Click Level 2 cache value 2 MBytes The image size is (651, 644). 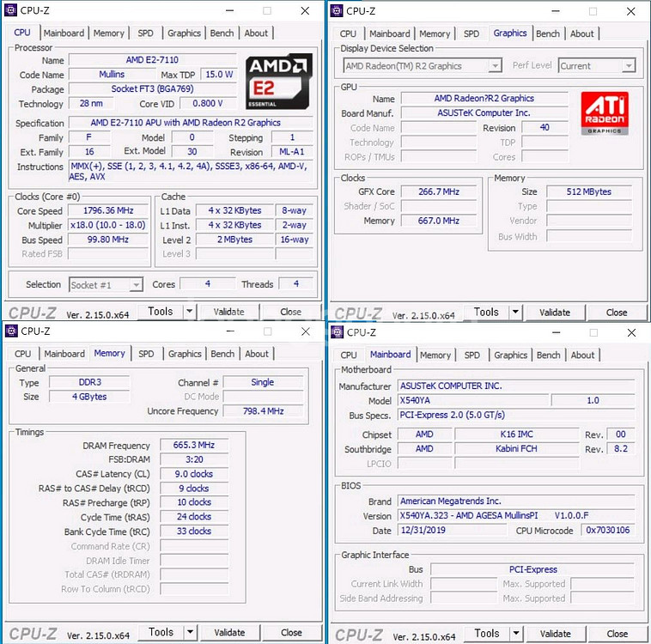(x=234, y=240)
